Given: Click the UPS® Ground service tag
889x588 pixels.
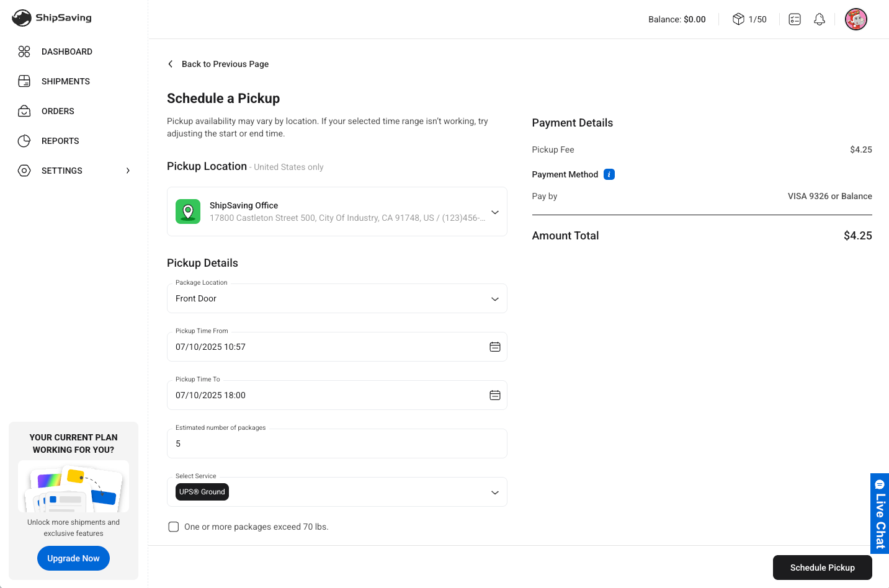Looking at the screenshot, I should (x=202, y=492).
